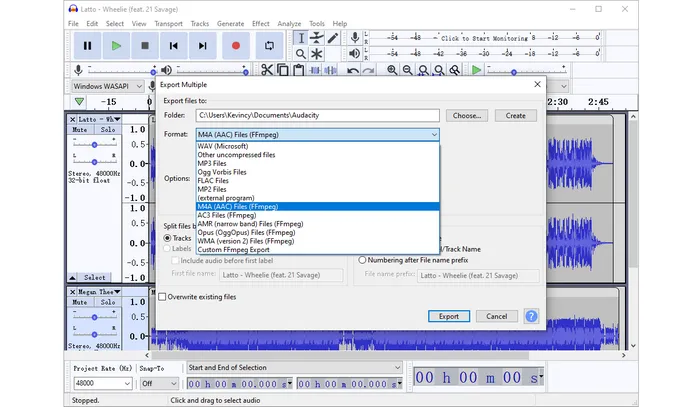Click the Redo arrow icon
This screenshot has width=700, height=407.
coord(368,71)
